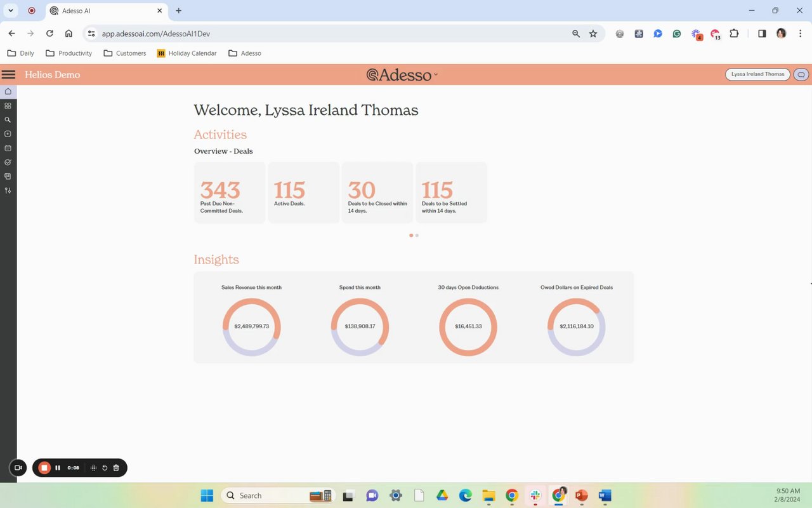Image resolution: width=812 pixels, height=508 pixels.
Task: Click the taskbar Search box
Action: 278,495
